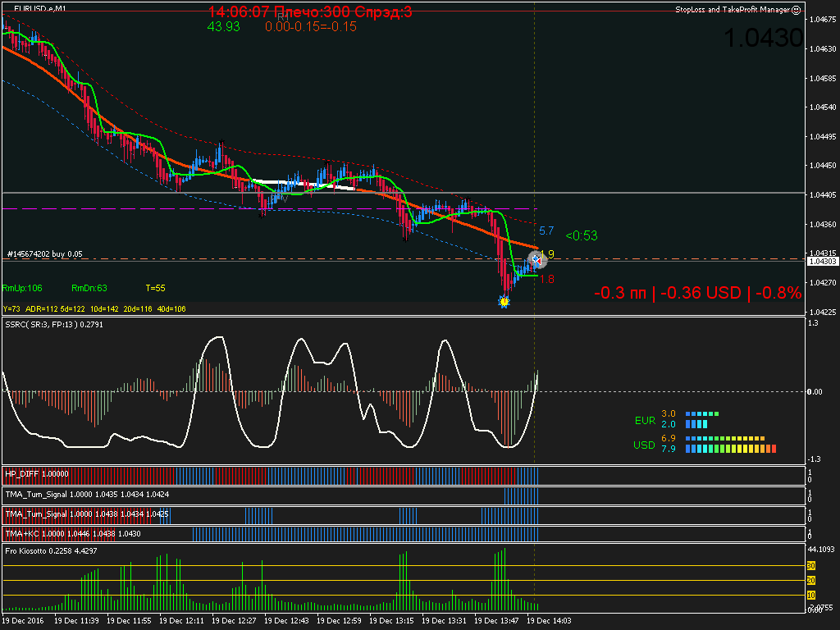Click the yellow level tag '10' in Fro Kiosotto
Image resolution: width=840 pixels, height=630 pixels.
pos(811,596)
